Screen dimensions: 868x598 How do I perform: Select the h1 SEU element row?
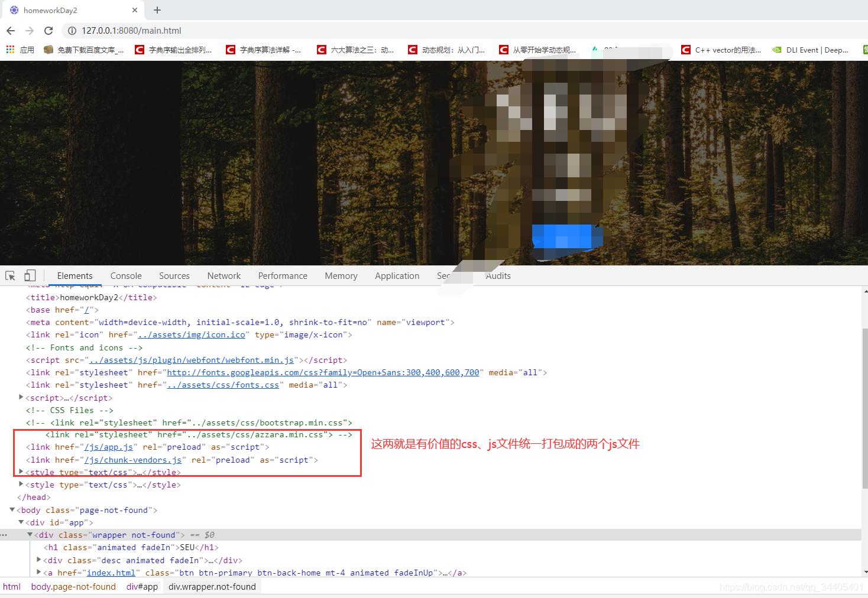click(x=131, y=548)
